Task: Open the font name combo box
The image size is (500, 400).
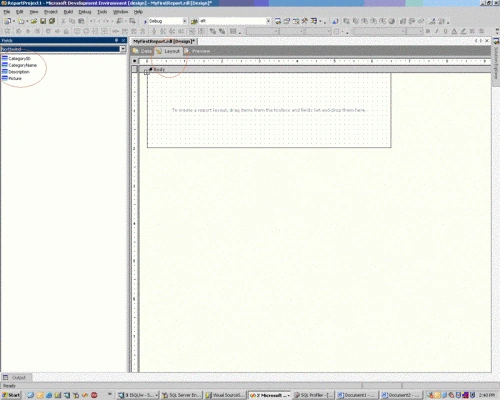Action: point(379,31)
